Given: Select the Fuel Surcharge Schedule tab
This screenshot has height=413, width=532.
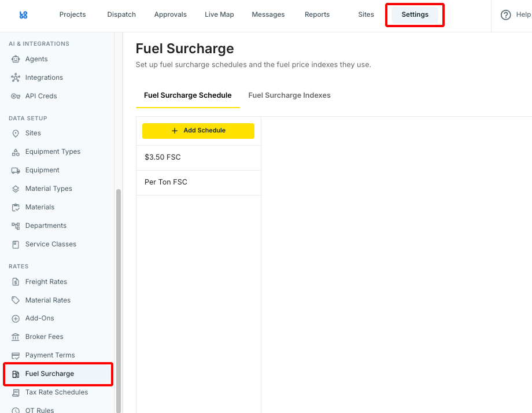Looking at the screenshot, I should pyautogui.click(x=187, y=95).
